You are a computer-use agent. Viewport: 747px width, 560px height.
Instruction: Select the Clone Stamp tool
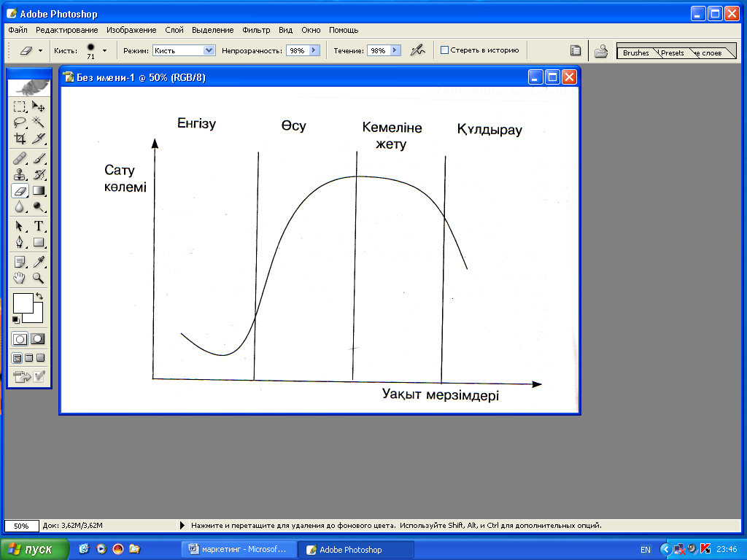(20, 174)
